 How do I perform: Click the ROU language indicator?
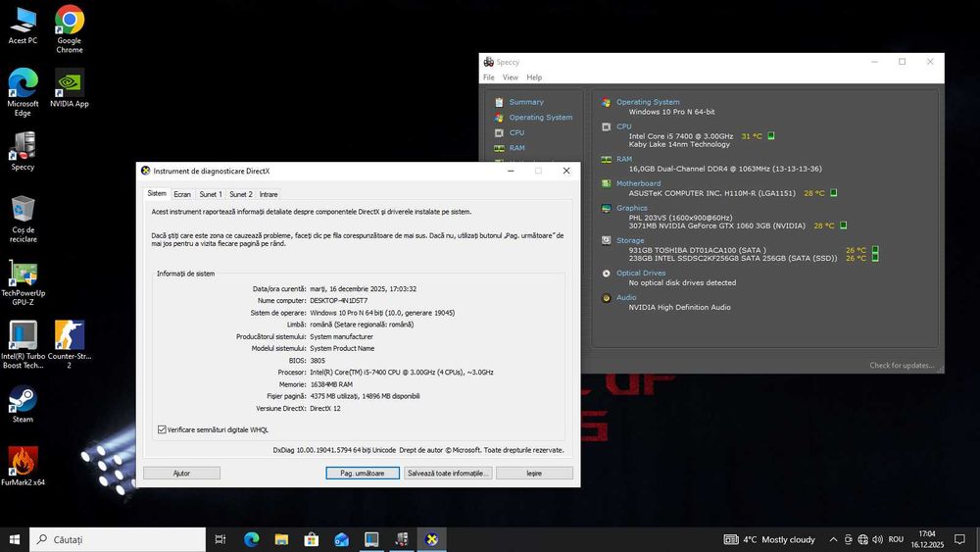tap(896, 539)
